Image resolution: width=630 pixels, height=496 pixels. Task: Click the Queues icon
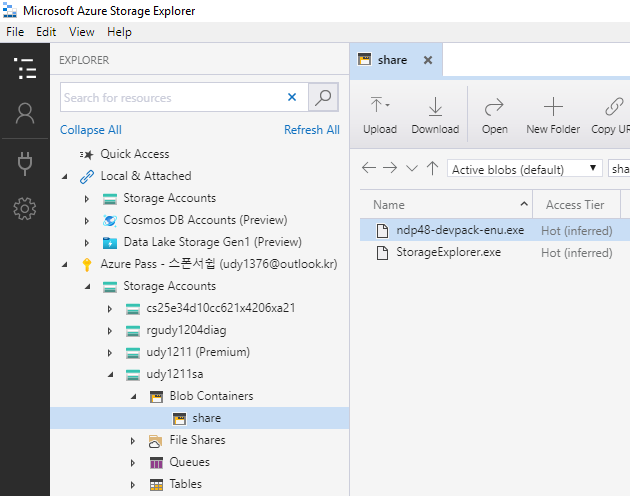click(x=156, y=463)
